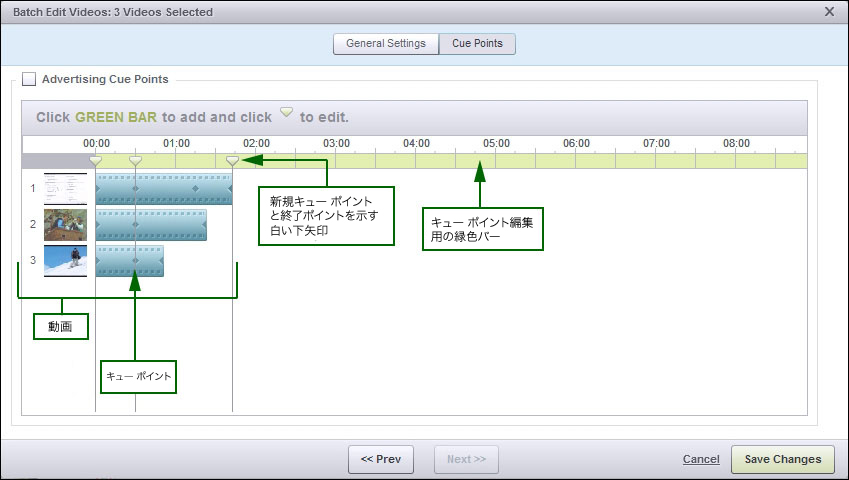Click the cue point marker at 00:00
The width and height of the screenshot is (849, 480).
click(95, 161)
